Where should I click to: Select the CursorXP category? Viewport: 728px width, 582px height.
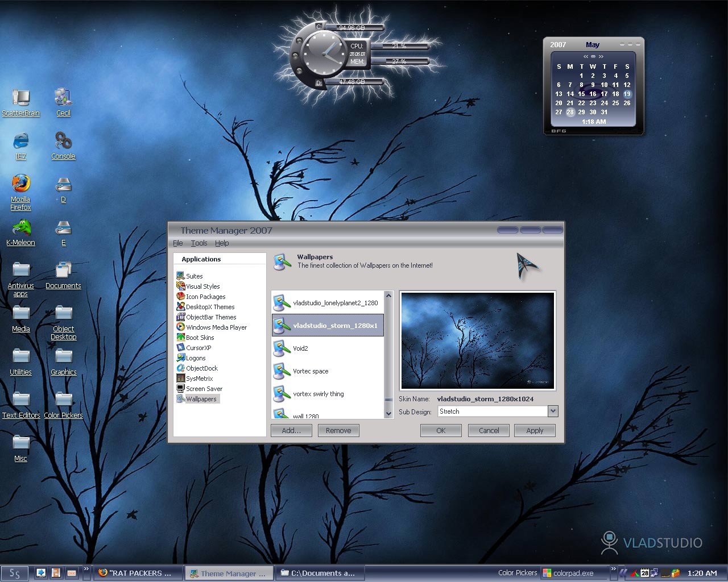point(194,348)
